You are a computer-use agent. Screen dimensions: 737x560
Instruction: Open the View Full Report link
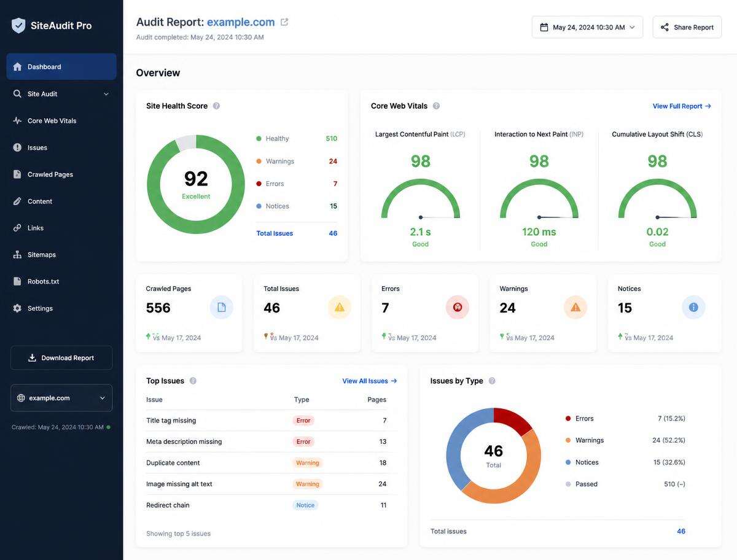pos(682,106)
